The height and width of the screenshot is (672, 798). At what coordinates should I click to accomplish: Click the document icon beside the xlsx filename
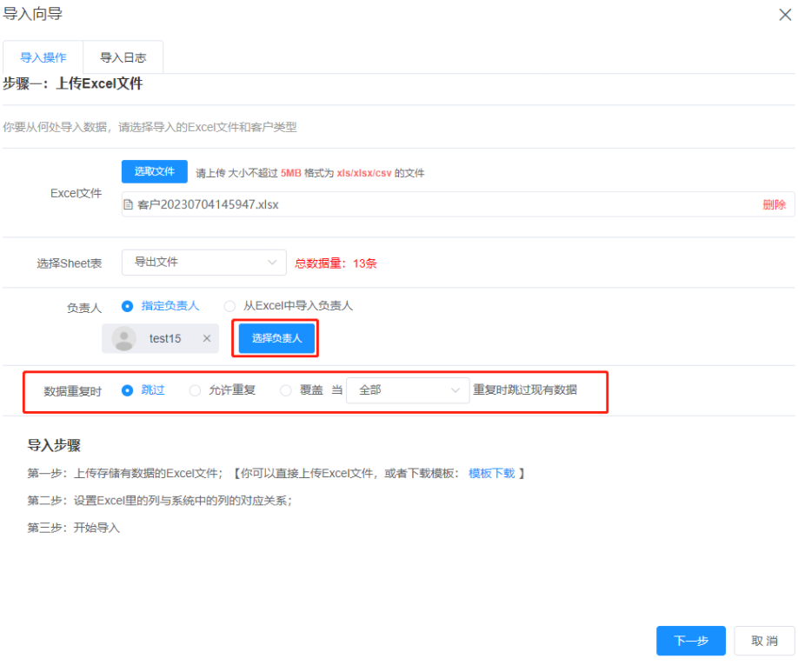click(x=127, y=203)
